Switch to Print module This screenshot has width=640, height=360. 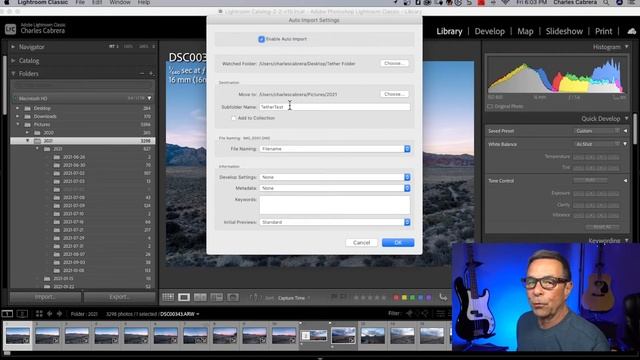click(x=603, y=31)
